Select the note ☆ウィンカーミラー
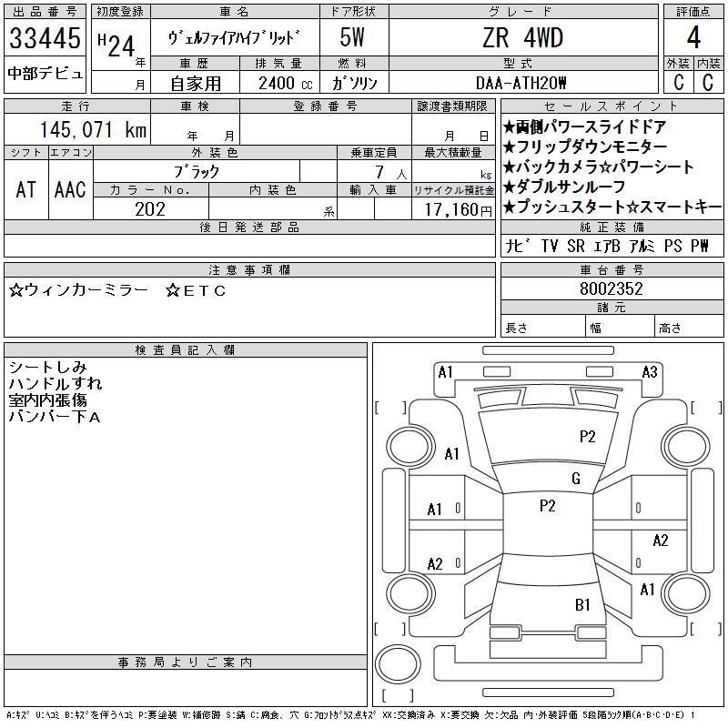The width and height of the screenshot is (728, 728). (x=78, y=290)
